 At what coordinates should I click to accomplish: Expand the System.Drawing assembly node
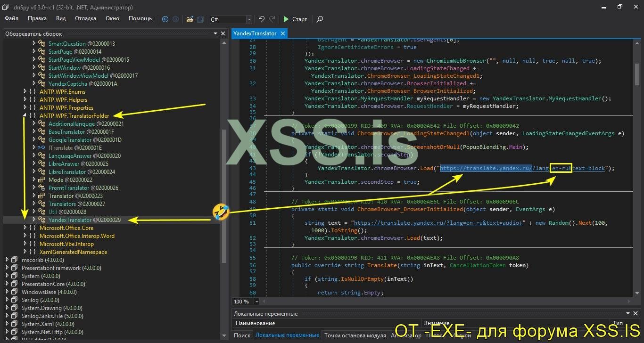(x=7, y=308)
